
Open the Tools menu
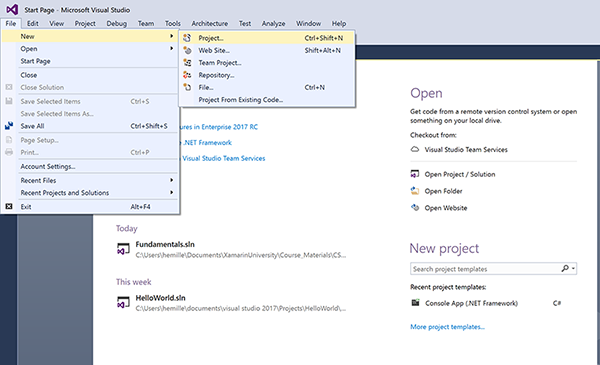click(173, 23)
